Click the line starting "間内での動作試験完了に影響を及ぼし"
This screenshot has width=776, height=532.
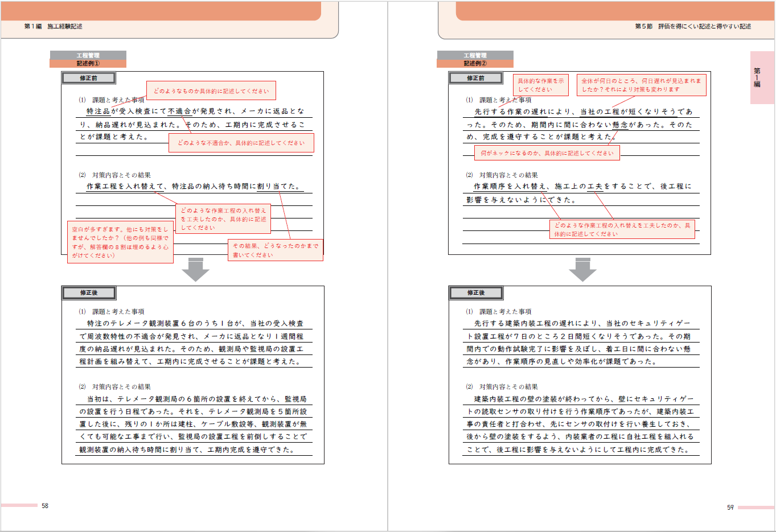click(578, 349)
